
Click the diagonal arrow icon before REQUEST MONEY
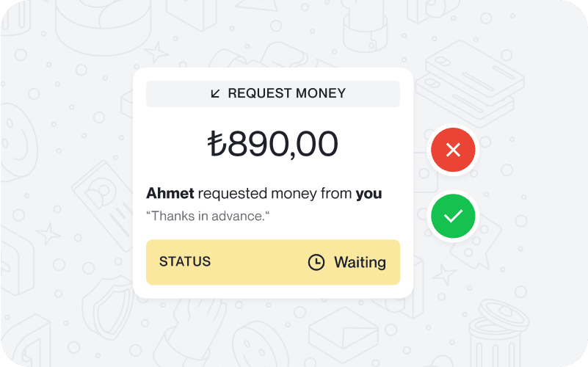[215, 93]
